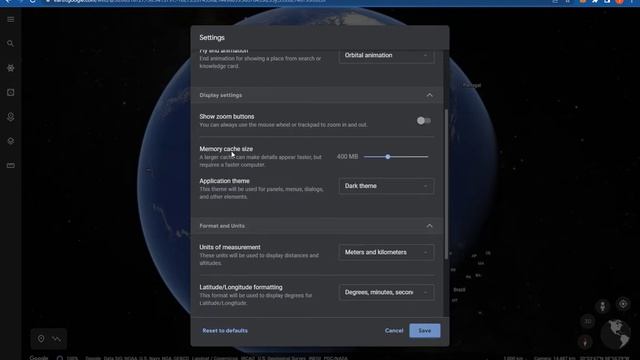Image resolution: width=640 pixels, height=360 pixels.
Task: Click the browser reload icon
Action: 33,2
